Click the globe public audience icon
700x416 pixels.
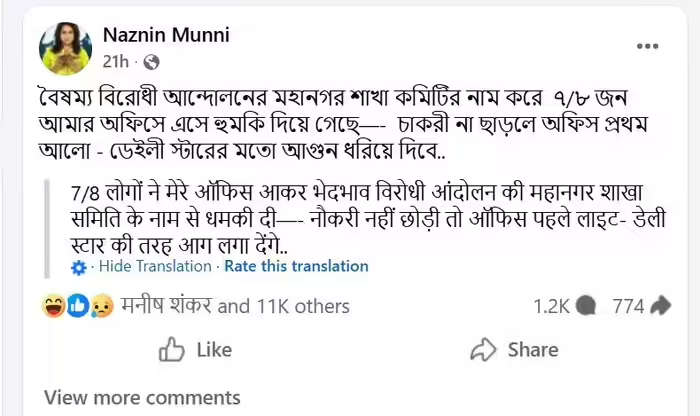[x=152, y=61]
